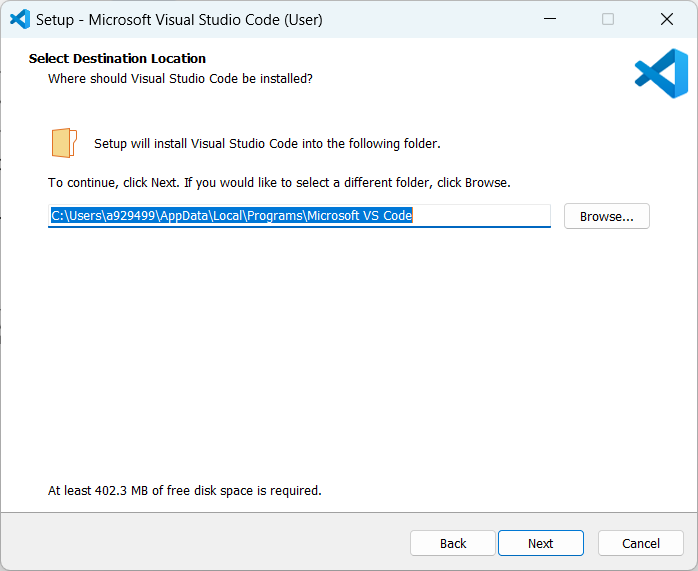
Task: Go to the previous step with Back
Action: [x=452, y=543]
